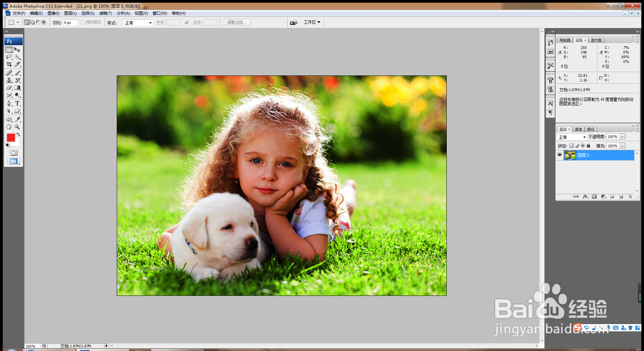Screen dimensions: 644x351
Task: Select the Brush tool
Action: 18,73
